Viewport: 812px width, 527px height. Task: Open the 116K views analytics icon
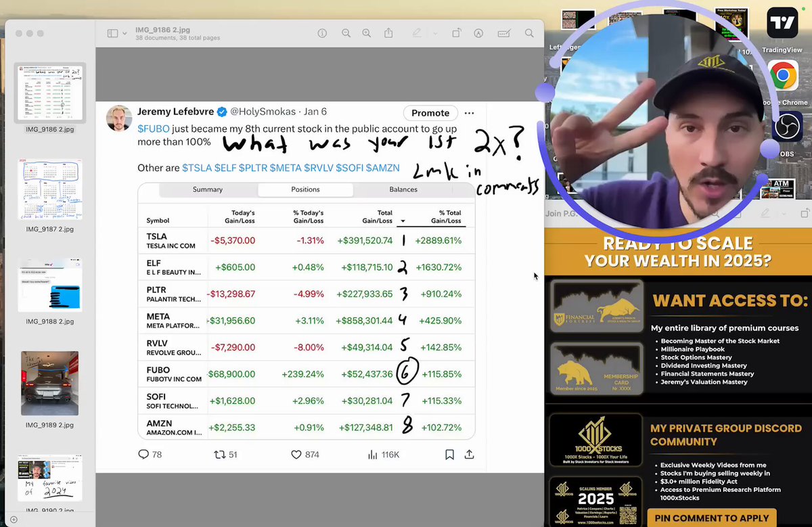371,455
